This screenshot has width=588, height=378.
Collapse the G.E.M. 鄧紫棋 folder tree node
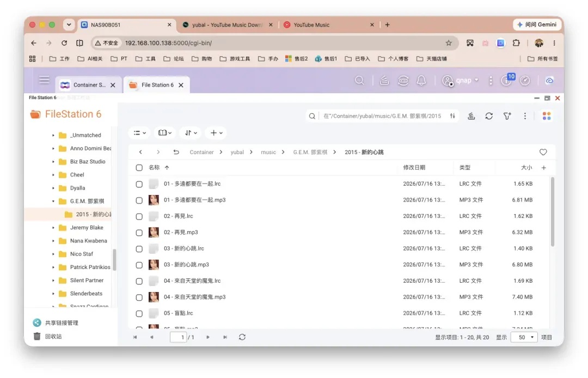(53, 202)
